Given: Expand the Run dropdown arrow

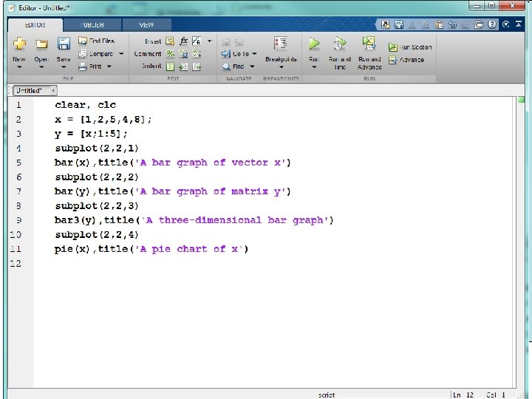Looking at the screenshot, I should tap(314, 67).
